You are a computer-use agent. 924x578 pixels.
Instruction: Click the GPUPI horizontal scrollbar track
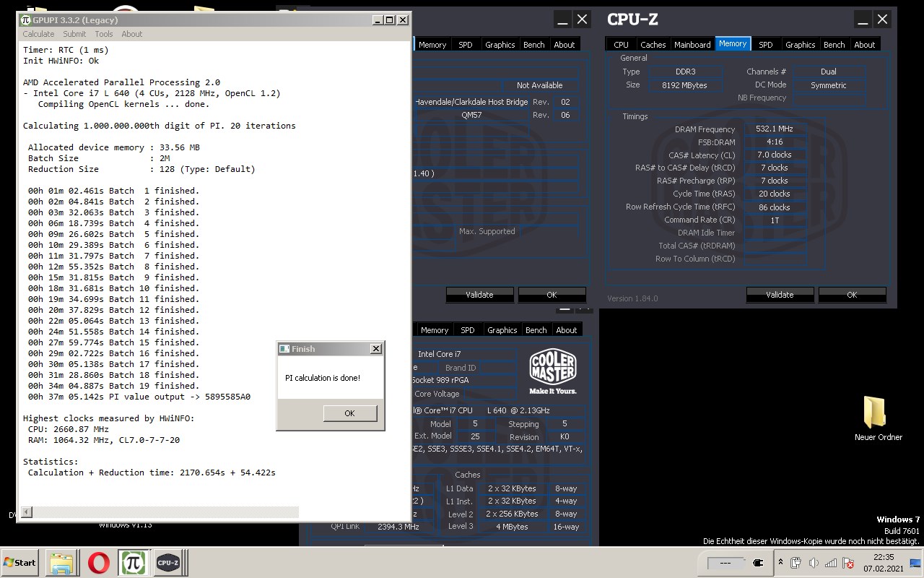[165, 512]
